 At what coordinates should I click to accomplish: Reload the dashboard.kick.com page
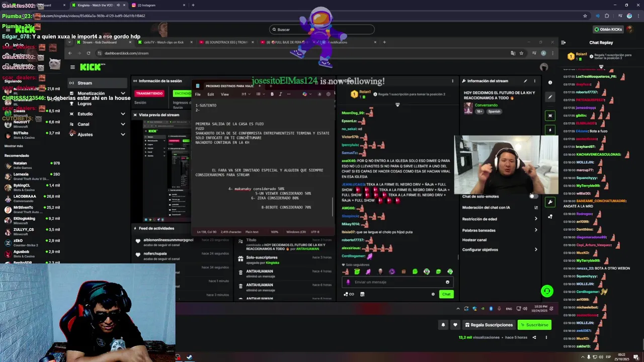[x=89, y=53]
